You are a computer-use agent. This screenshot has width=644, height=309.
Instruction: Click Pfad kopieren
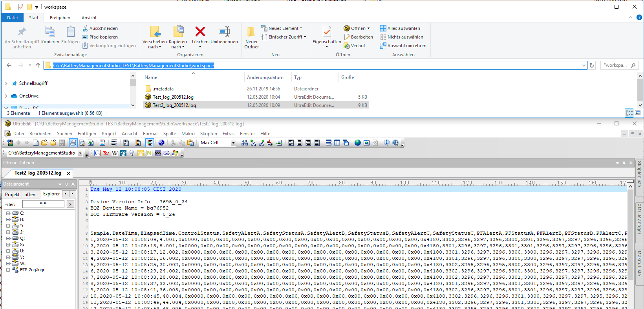(100, 37)
